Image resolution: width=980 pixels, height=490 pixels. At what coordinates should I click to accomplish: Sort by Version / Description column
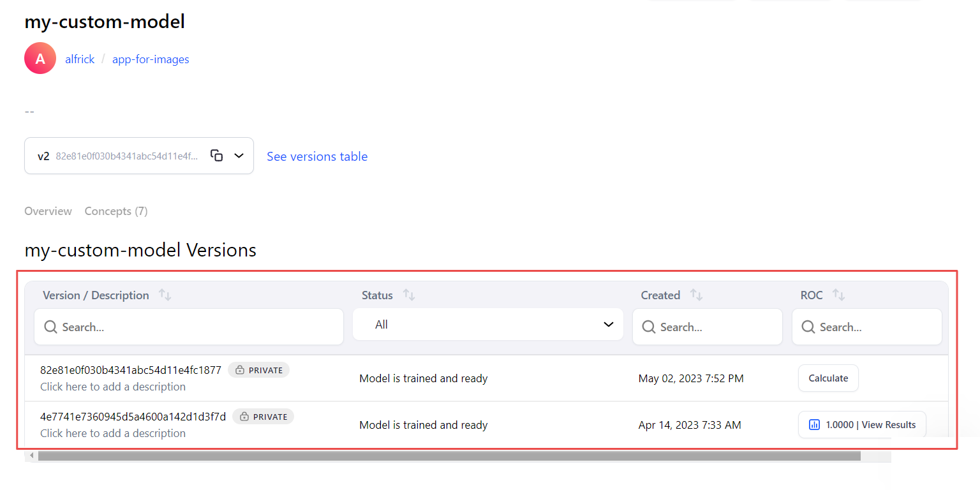point(165,295)
